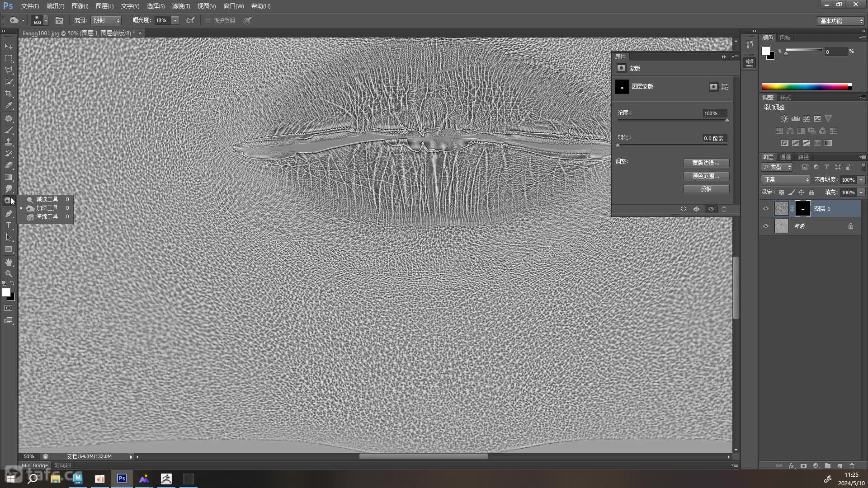
Task: Delete mask using trash icon in Properties
Action: (724, 209)
